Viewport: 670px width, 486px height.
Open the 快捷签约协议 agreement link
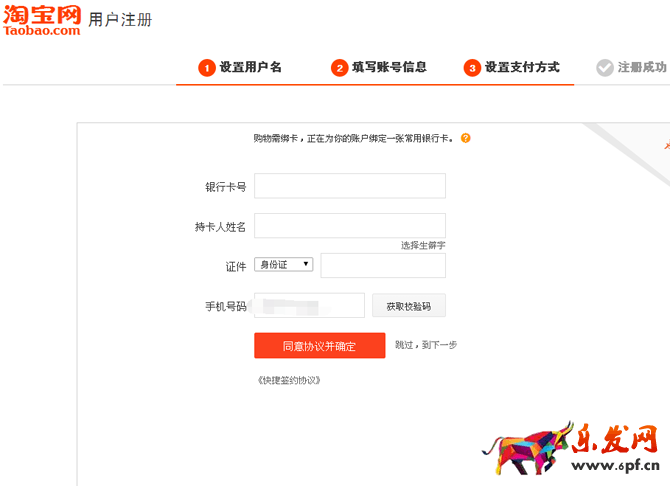pos(289,380)
